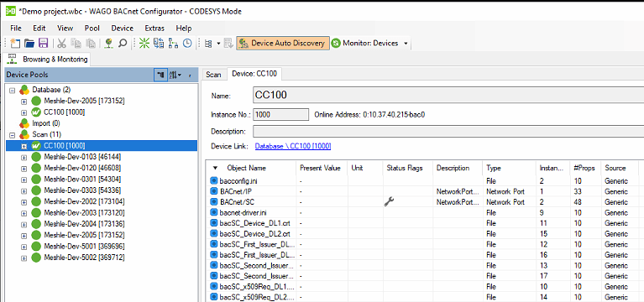Select Meshle-Dev-2003 [173120] in tree
Screen dimensions: 644x302
[84, 213]
